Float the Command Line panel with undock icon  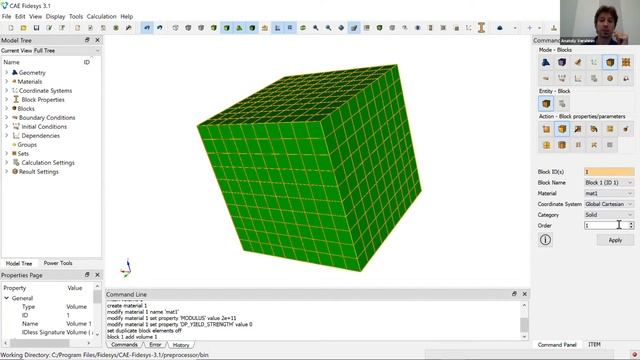(514, 294)
